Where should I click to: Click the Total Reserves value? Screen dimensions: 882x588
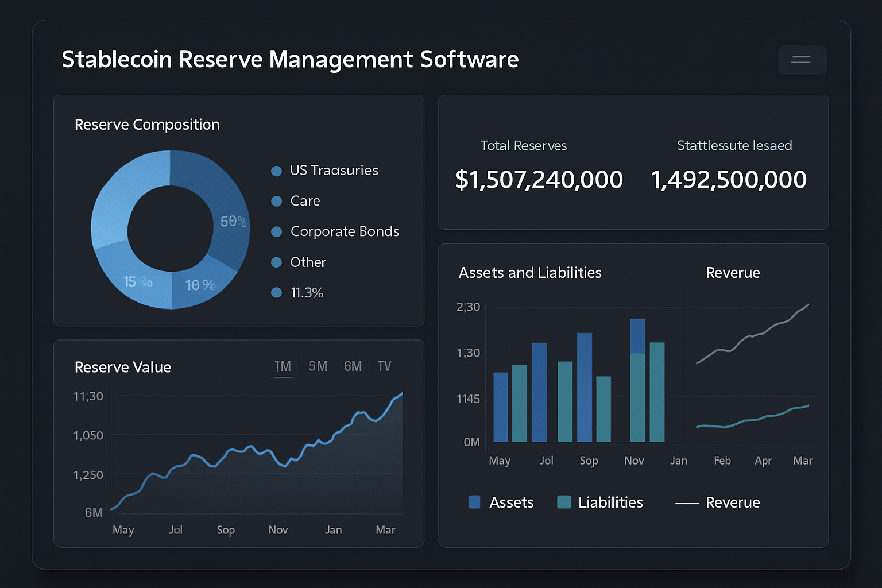pyautogui.click(x=539, y=179)
